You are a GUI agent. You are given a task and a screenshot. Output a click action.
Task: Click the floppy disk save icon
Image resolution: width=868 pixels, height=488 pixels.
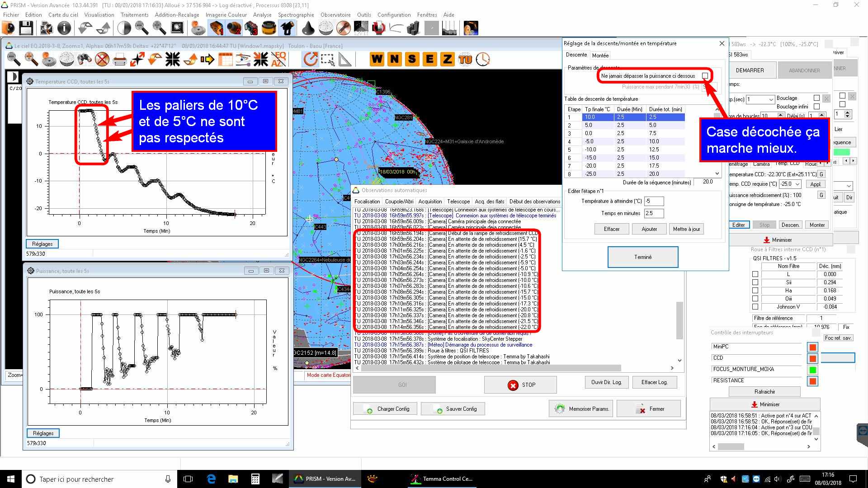coord(26,28)
